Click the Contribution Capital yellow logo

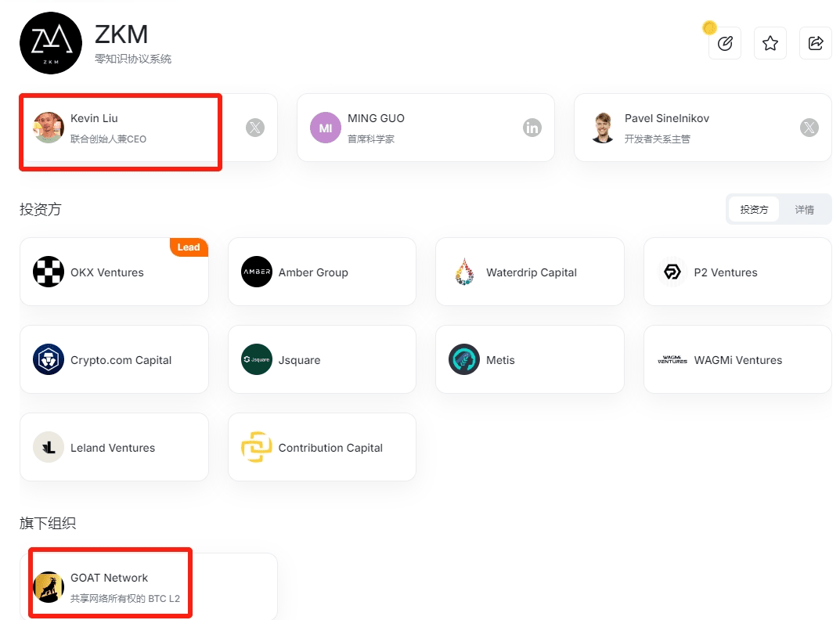(257, 447)
